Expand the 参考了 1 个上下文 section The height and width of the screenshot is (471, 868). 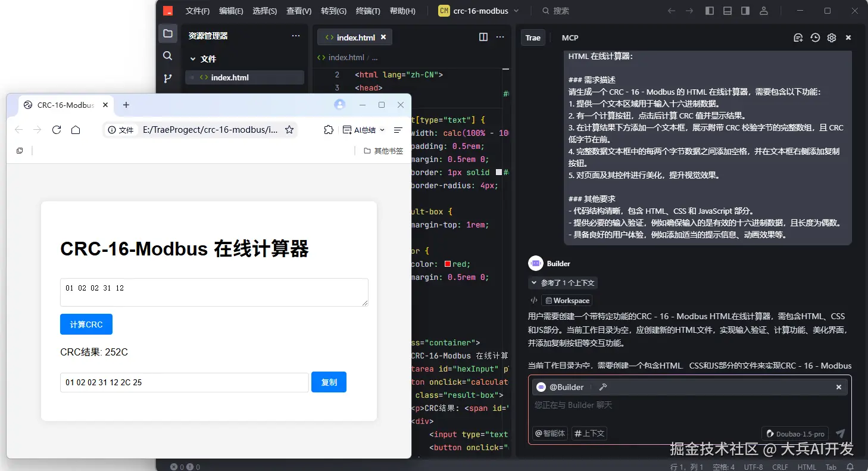[563, 283]
